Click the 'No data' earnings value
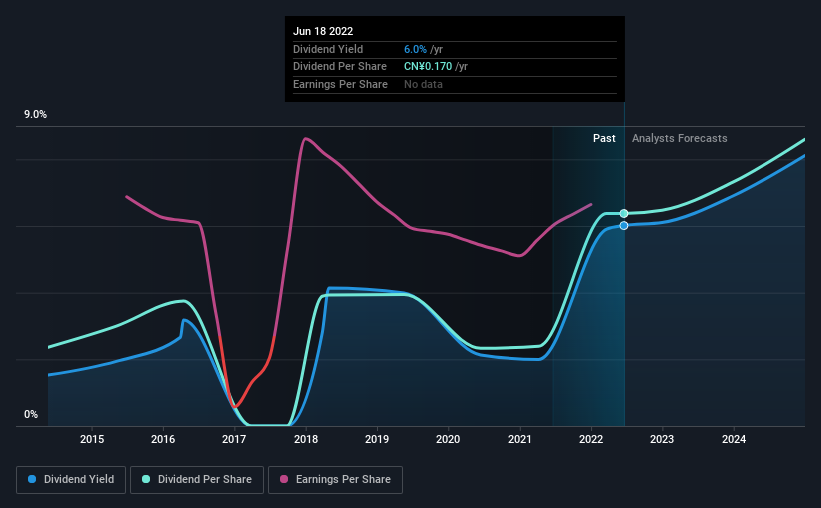 [423, 84]
